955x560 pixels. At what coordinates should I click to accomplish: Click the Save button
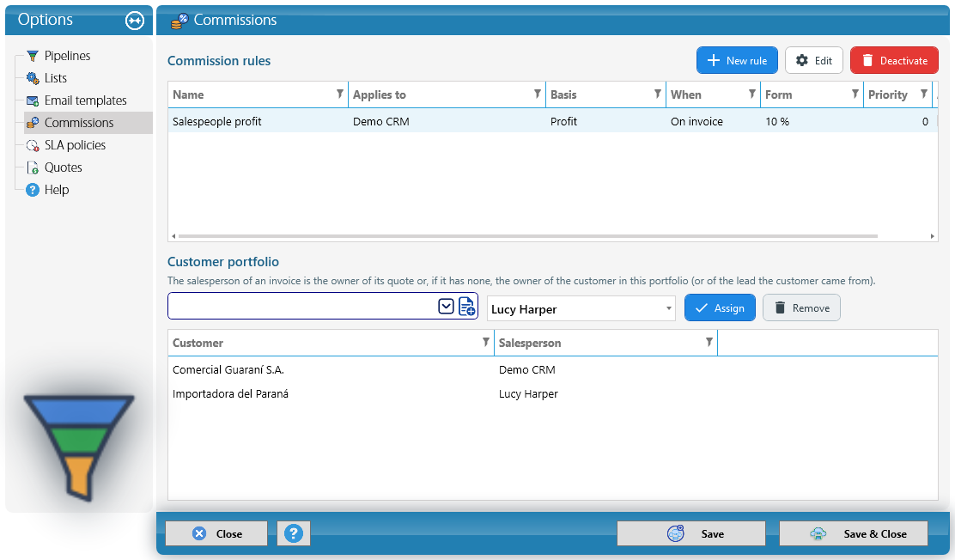[691, 533]
